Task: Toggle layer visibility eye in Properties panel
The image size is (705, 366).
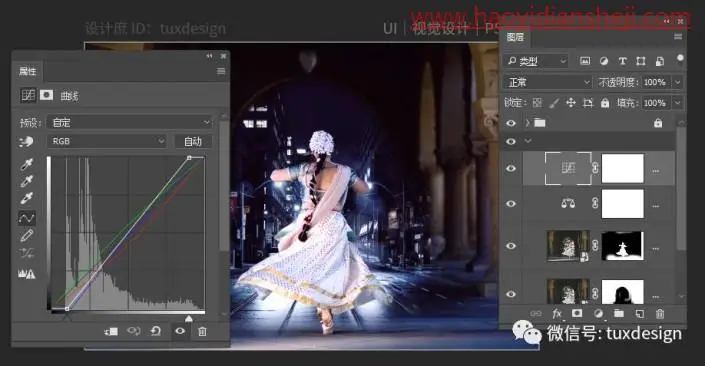Action: 180,331
